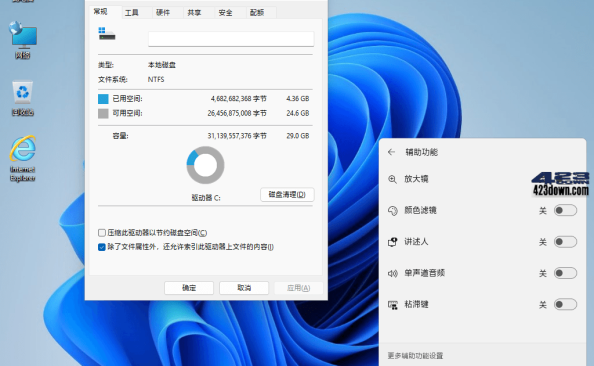This screenshot has height=366, width=594.
Task: Click the 单声道音频 label text
Action: [x=425, y=273]
